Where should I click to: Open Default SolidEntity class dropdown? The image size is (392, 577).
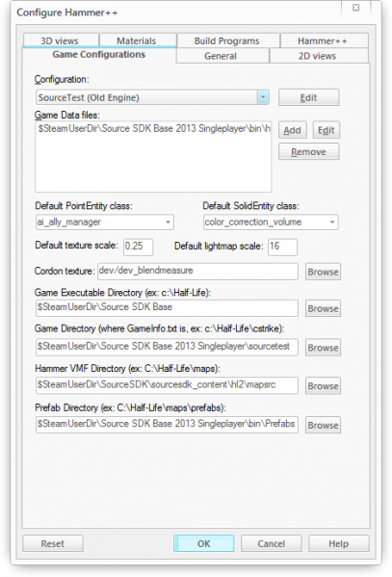click(271, 222)
